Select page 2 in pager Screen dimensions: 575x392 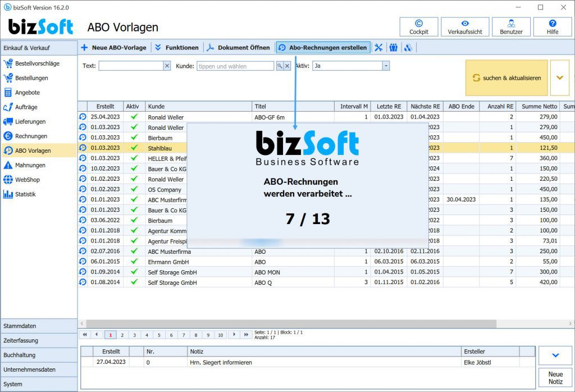[x=122, y=335]
